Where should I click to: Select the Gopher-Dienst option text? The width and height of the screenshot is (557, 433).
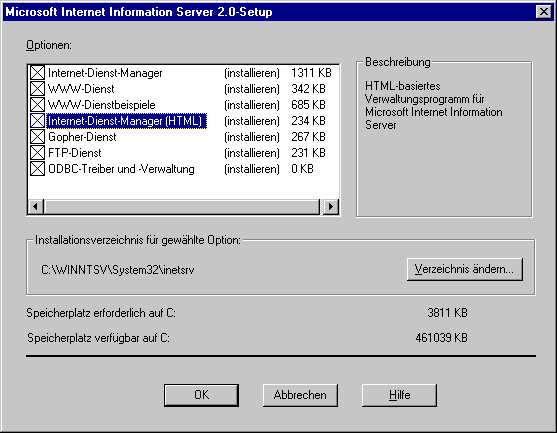click(x=82, y=137)
